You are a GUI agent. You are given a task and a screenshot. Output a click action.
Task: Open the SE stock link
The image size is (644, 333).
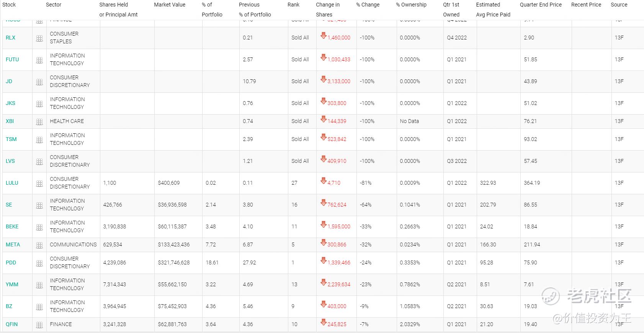tap(9, 205)
